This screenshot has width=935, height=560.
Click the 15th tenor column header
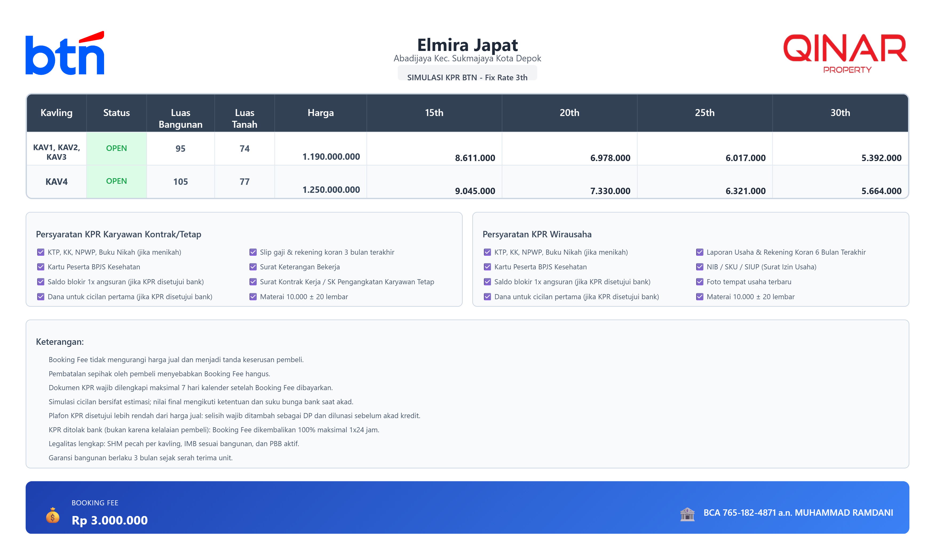coord(434,113)
